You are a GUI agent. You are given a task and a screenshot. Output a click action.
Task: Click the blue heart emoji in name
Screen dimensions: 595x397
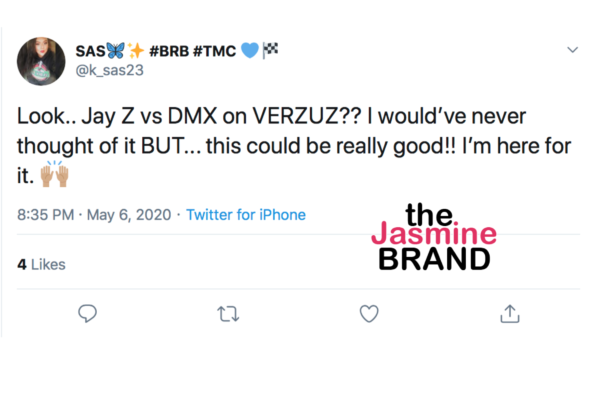coord(250,50)
